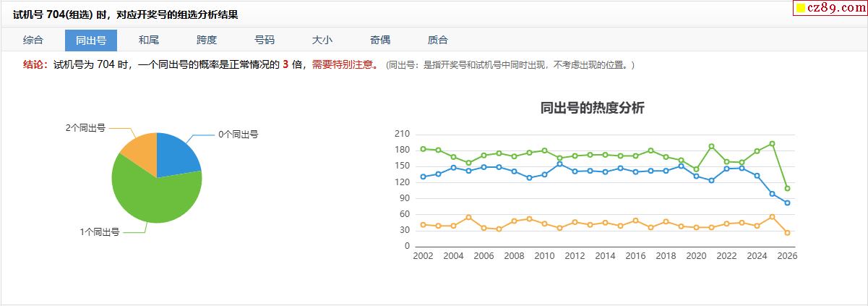The width and height of the screenshot is (868, 306).
Task: Click the orange line's 2026 data point
Action: 787,233
